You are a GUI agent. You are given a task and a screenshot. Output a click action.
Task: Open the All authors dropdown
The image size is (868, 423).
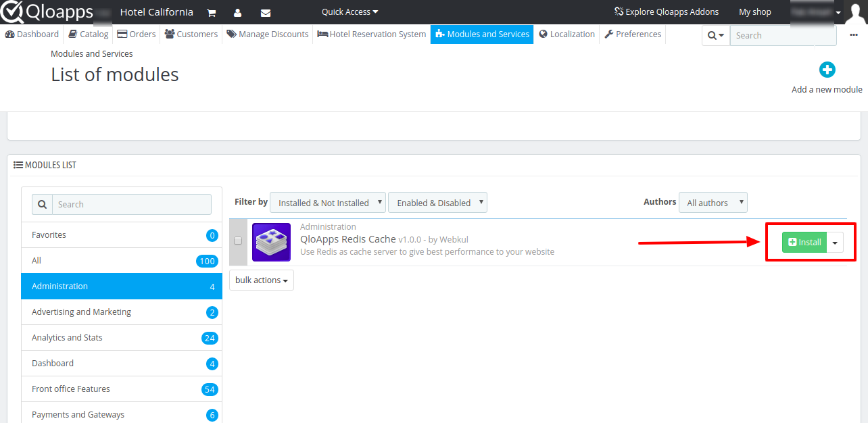[713, 202]
